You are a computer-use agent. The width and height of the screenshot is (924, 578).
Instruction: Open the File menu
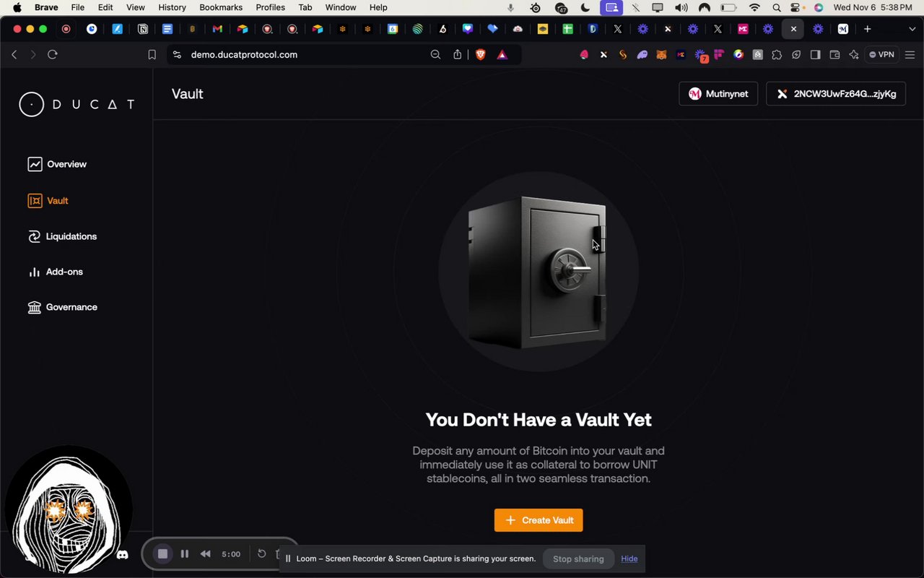coord(78,7)
